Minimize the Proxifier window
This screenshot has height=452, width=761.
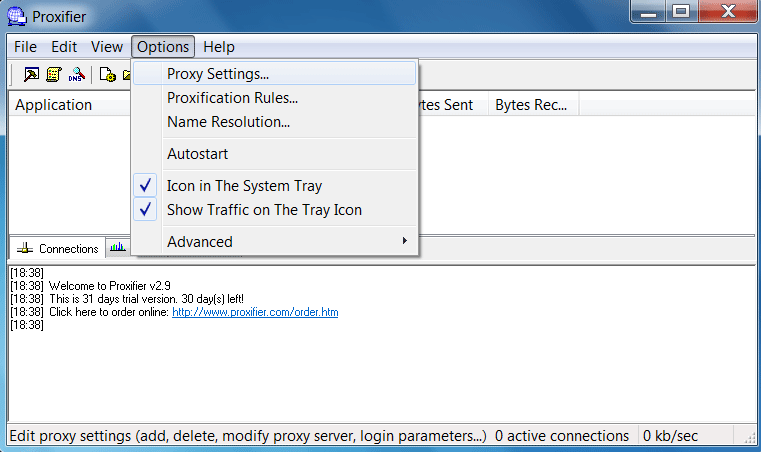point(648,12)
